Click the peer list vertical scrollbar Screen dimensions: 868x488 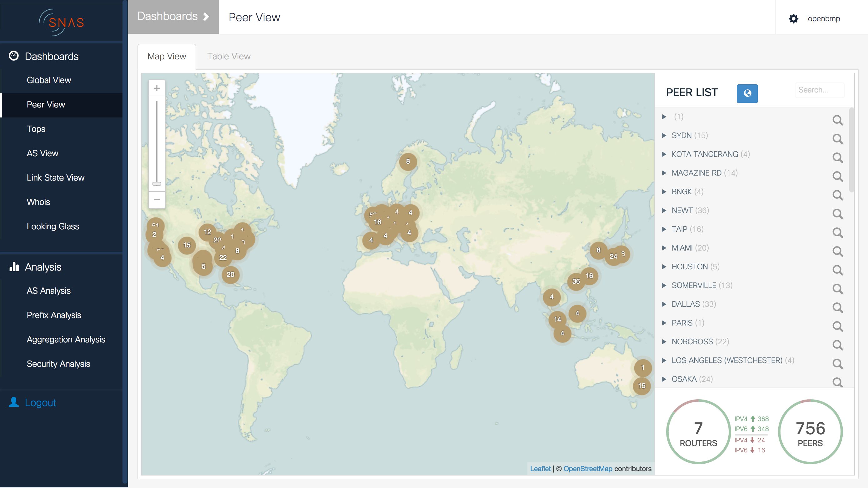pos(851,150)
